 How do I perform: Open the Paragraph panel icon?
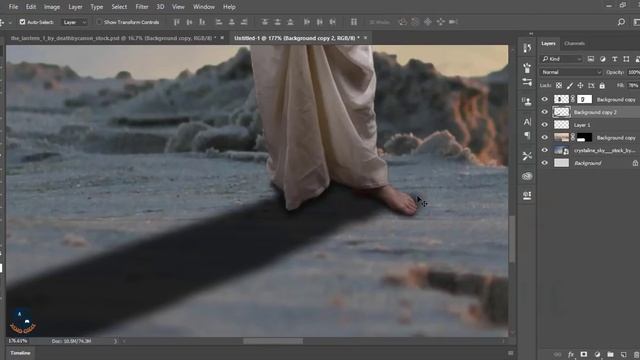click(527, 135)
